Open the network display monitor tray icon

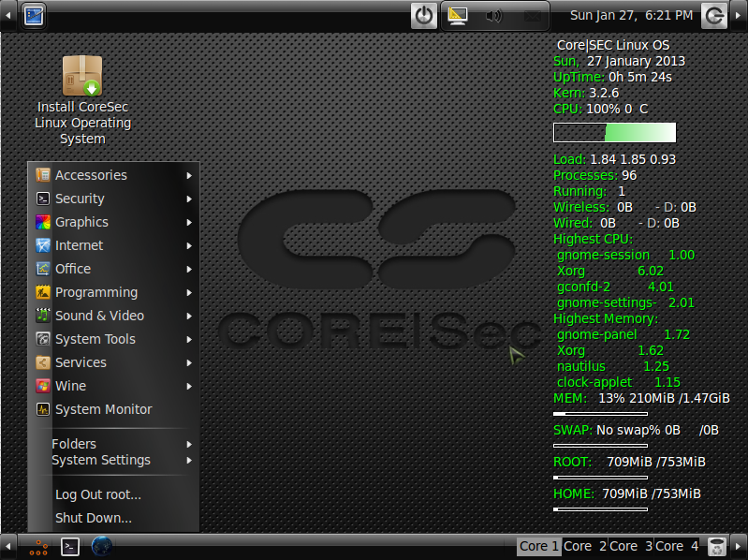click(458, 16)
